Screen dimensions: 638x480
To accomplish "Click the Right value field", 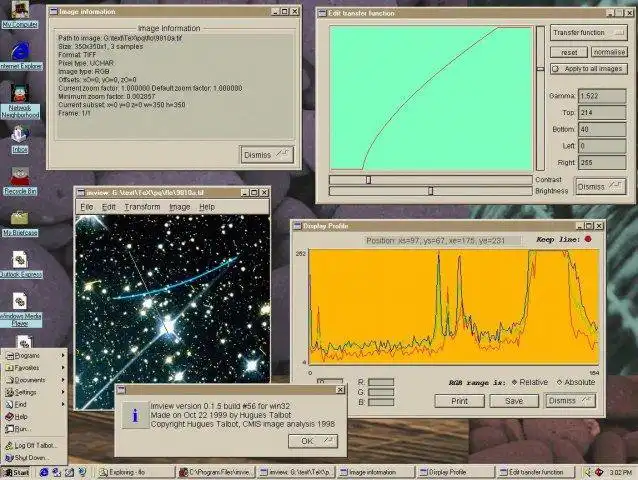I will click(x=602, y=162).
